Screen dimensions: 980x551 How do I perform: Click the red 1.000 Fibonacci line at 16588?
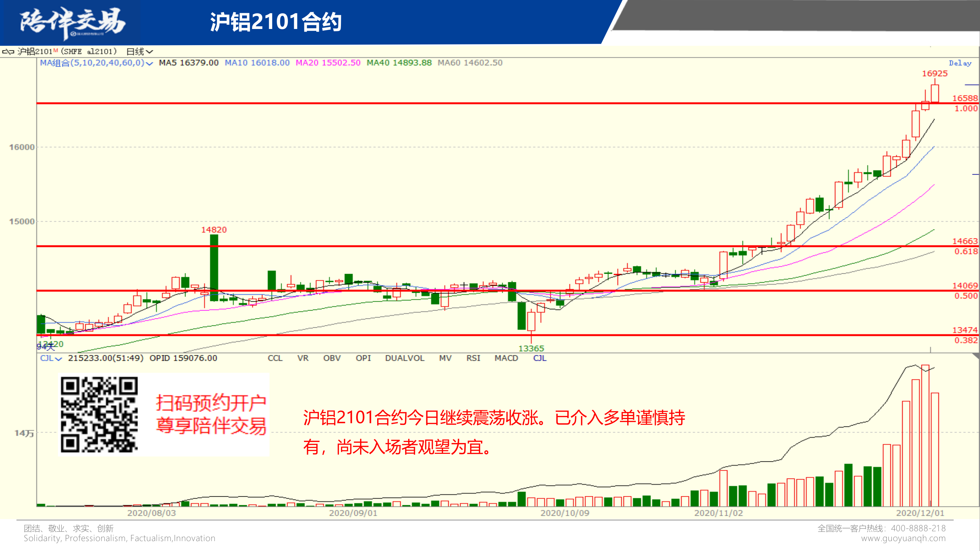pyautogui.click(x=457, y=103)
